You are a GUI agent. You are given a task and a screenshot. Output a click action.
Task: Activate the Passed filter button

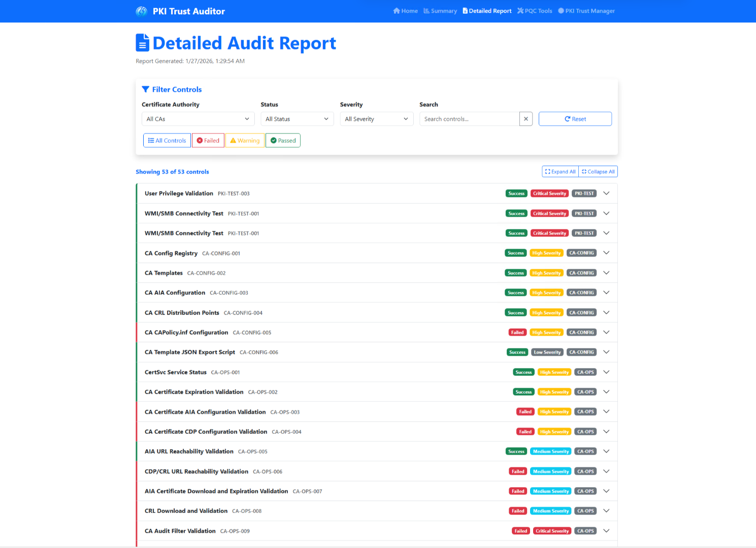click(x=283, y=140)
